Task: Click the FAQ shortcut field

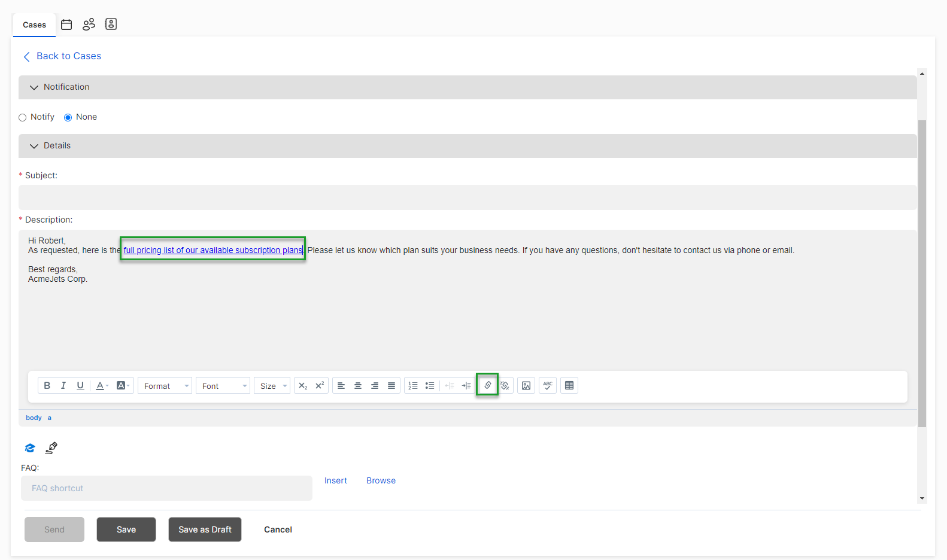Action: [x=166, y=488]
